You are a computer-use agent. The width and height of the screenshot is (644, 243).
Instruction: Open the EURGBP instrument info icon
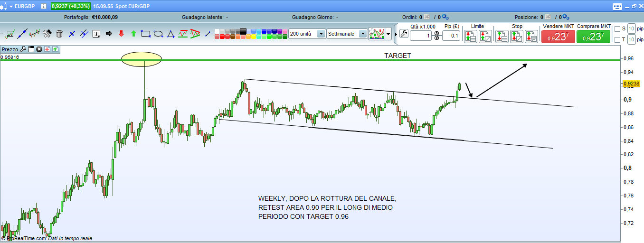click(43, 7)
